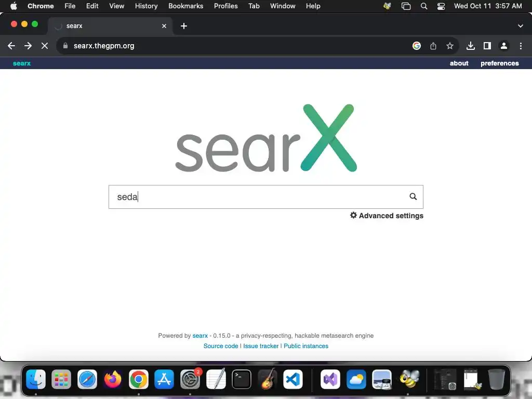This screenshot has height=399, width=532.
Task: Open the Window menu
Action: coord(283,6)
